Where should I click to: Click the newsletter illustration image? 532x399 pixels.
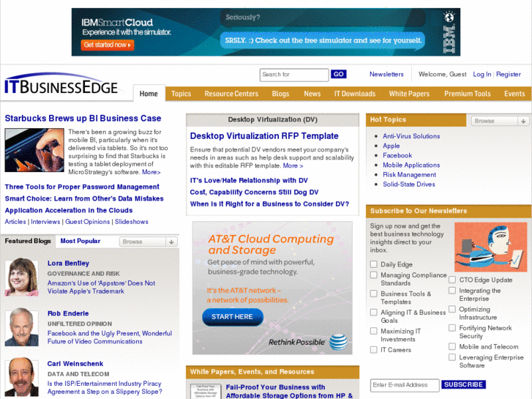point(490,247)
